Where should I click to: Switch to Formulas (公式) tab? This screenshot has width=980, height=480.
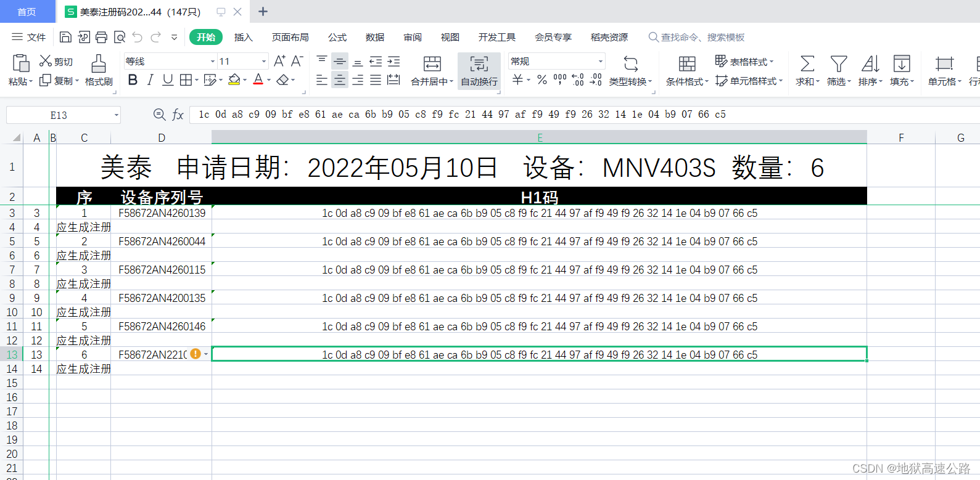[x=337, y=37]
